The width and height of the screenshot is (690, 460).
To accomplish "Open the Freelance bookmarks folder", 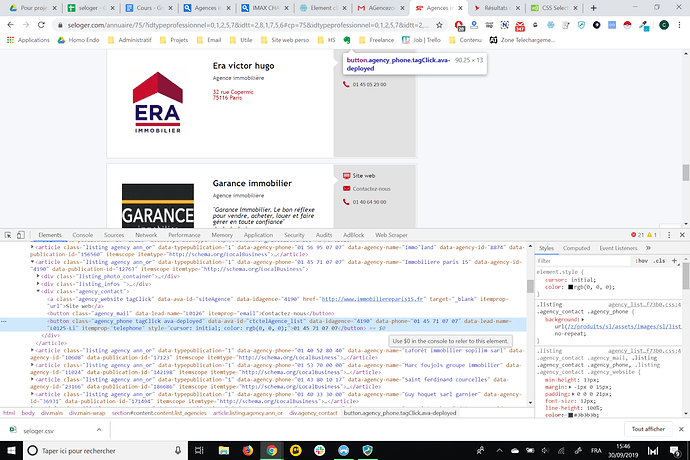I will [376, 40].
